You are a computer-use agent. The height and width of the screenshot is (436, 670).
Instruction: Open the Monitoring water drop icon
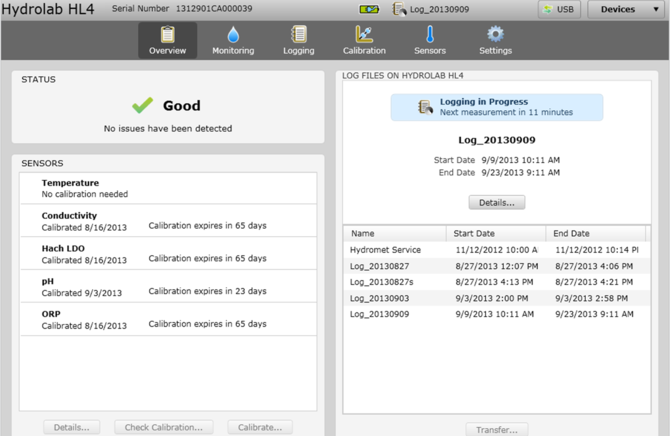233,35
